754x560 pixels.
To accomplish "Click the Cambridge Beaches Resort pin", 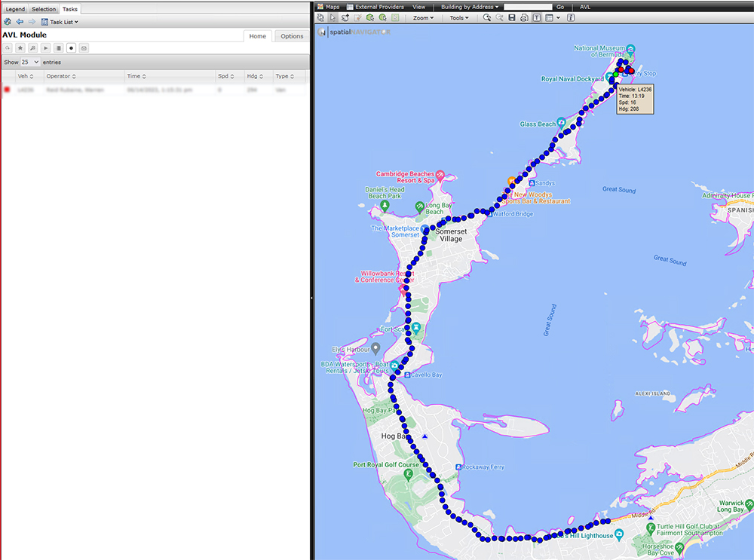I will coord(440,175).
